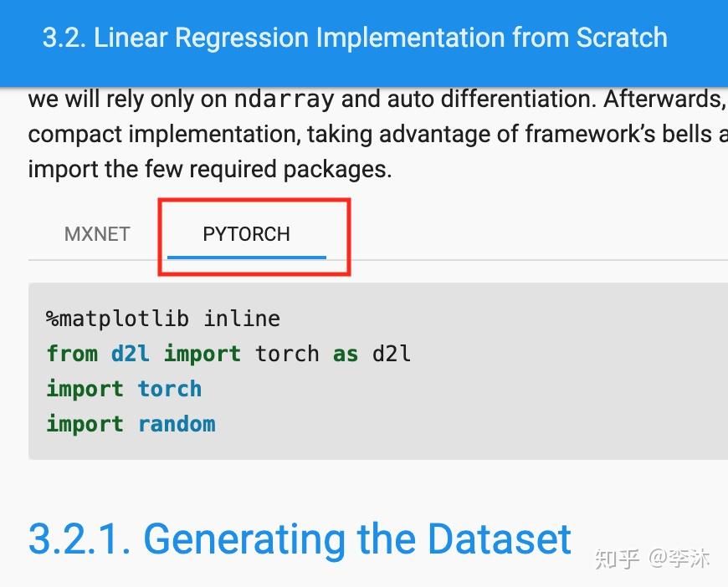
Task: Click the Linear Regression Implementation header title
Action: (x=355, y=38)
